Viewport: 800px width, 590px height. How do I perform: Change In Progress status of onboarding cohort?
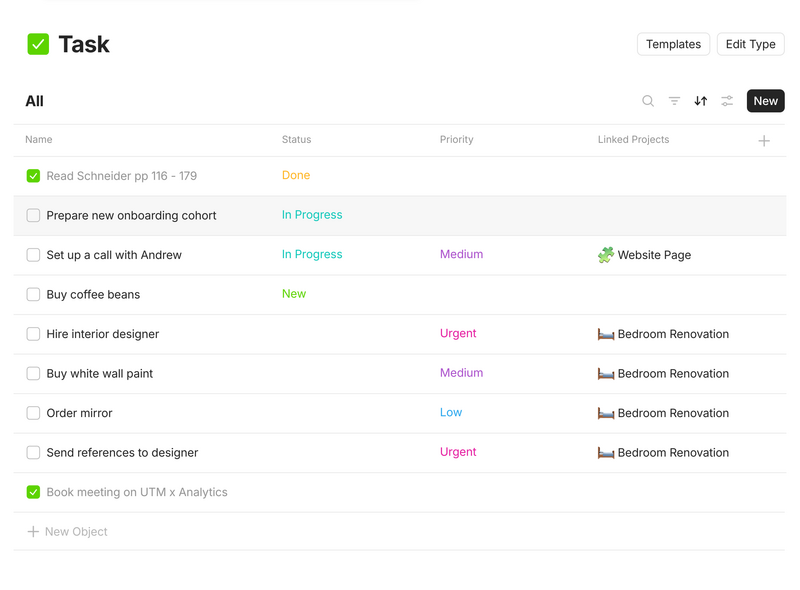(x=312, y=215)
